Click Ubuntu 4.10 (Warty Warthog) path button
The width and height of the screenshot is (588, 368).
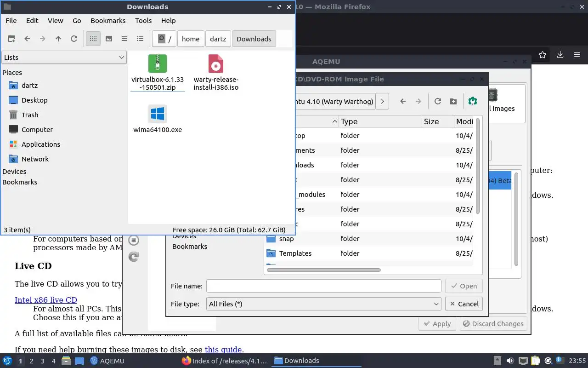click(x=335, y=102)
